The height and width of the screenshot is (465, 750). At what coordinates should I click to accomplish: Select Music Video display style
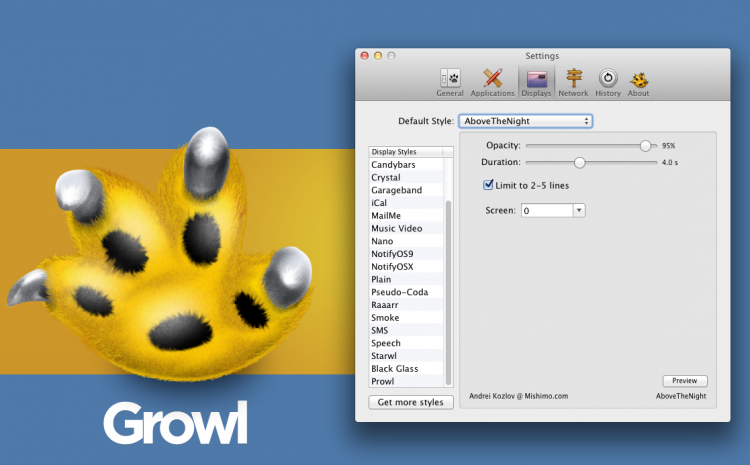(406, 228)
